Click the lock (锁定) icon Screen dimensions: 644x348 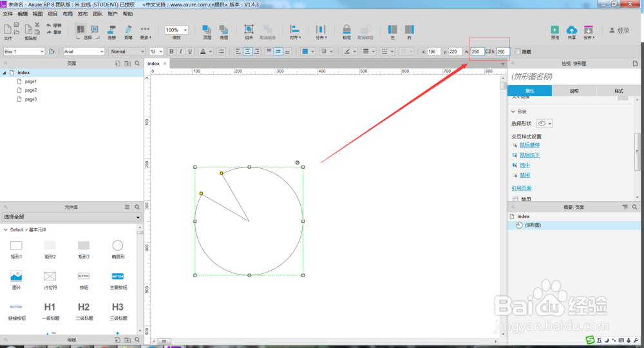pyautogui.click(x=346, y=29)
